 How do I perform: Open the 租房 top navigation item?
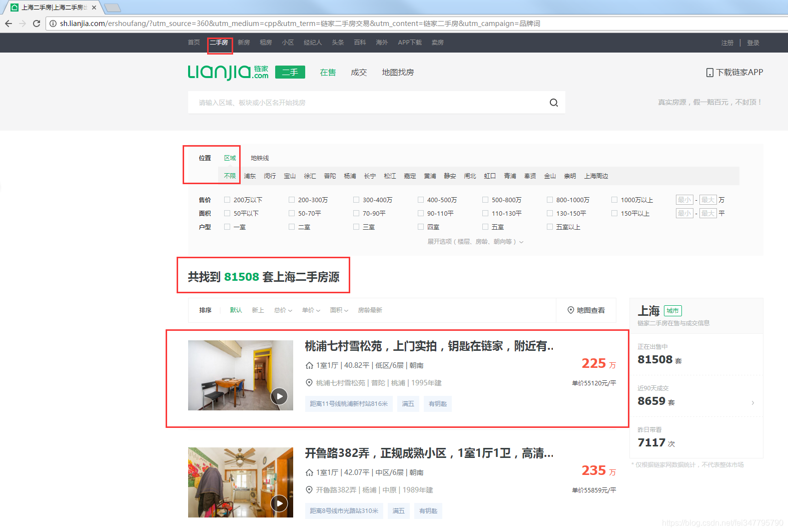(266, 43)
